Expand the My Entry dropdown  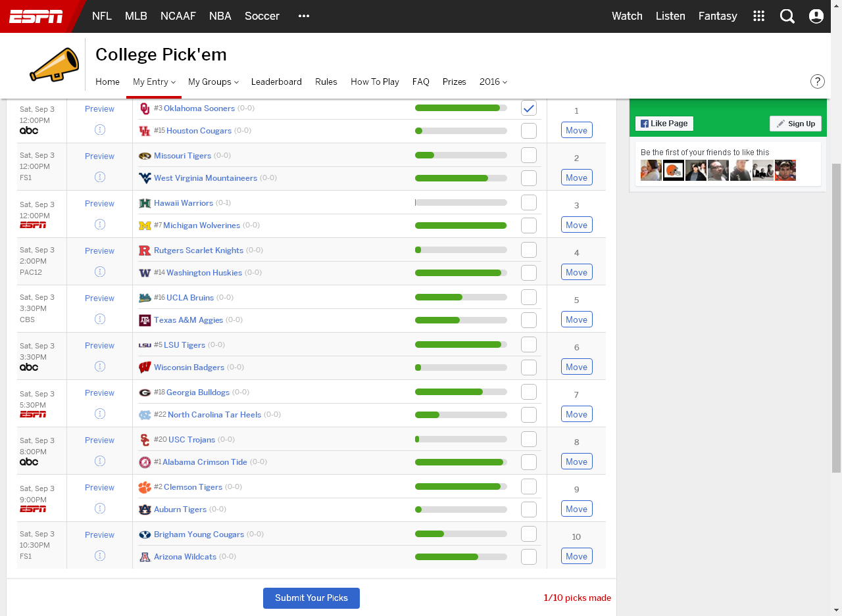[x=154, y=82]
